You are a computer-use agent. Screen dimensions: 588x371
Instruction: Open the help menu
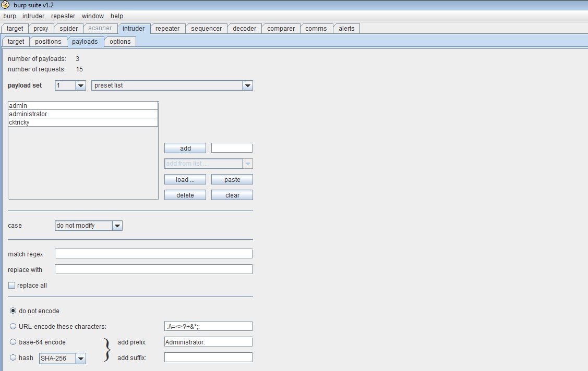117,16
